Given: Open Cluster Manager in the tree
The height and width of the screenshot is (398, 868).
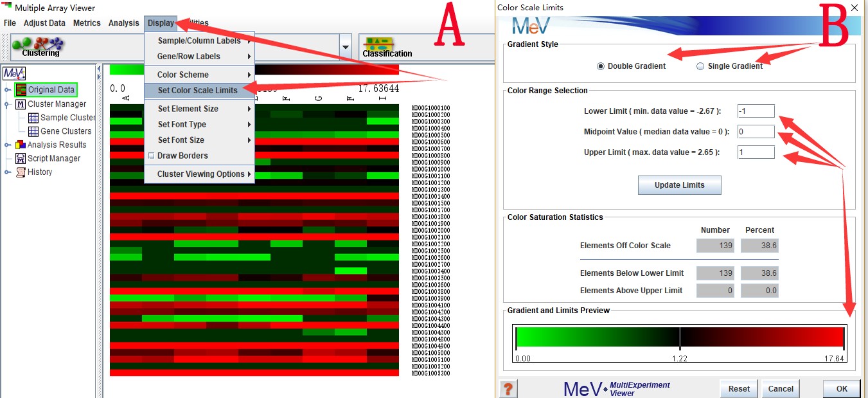Looking at the screenshot, I should (57, 104).
